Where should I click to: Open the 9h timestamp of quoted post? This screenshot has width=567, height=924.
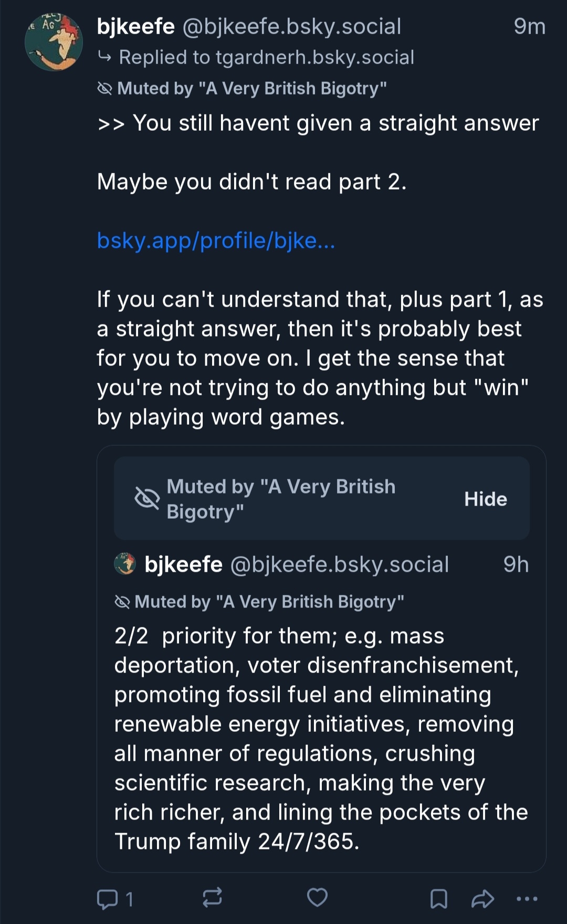(516, 564)
